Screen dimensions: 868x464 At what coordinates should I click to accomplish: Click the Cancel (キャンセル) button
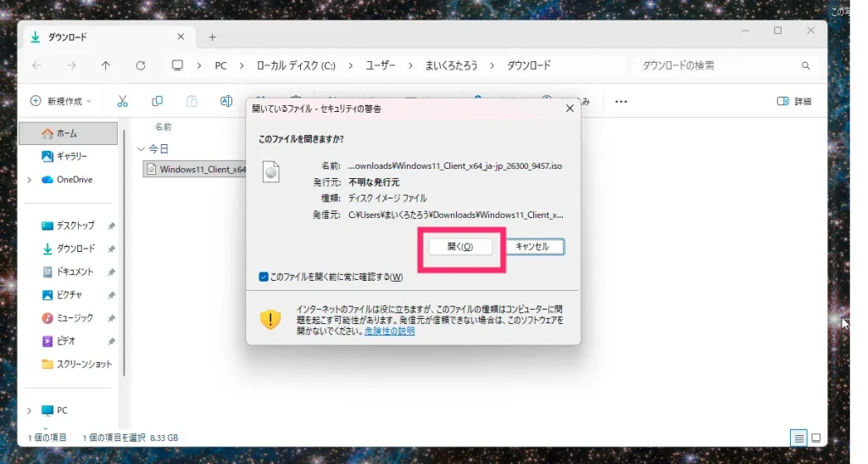click(x=535, y=246)
